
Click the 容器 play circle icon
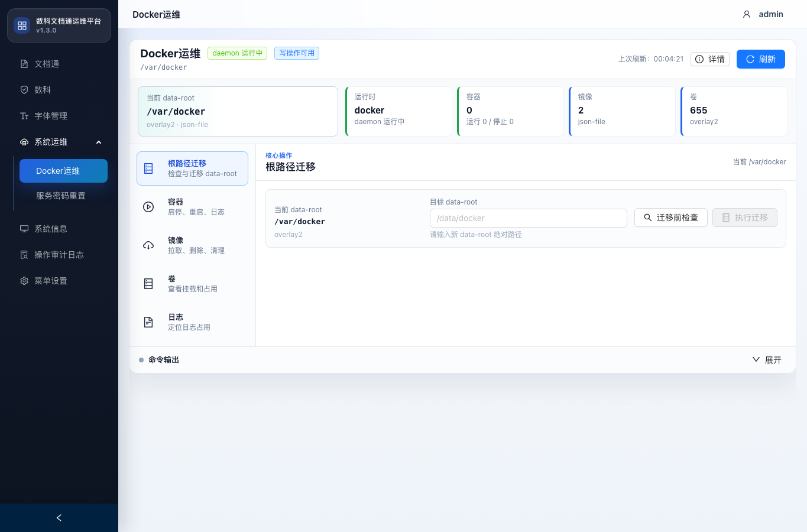click(148, 207)
